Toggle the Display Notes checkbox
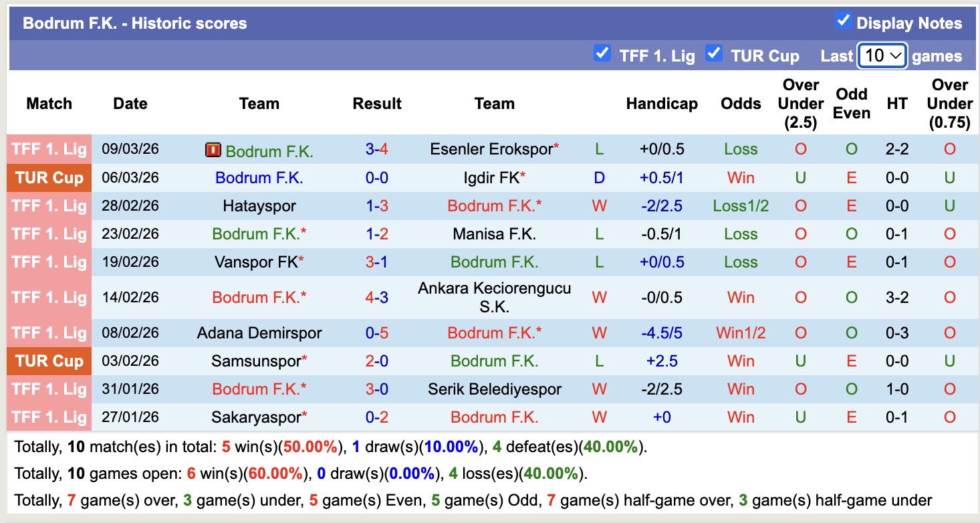 pos(843,21)
